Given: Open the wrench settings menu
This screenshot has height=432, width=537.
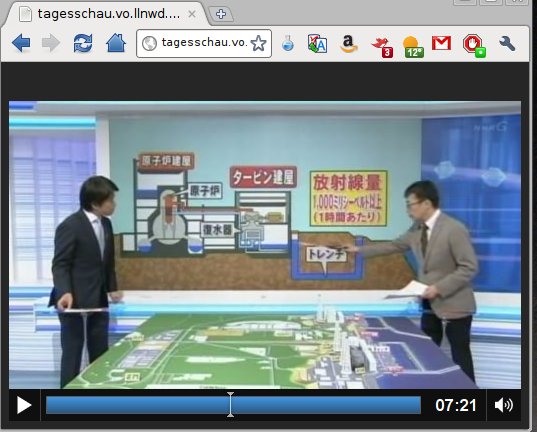Looking at the screenshot, I should click(507, 44).
